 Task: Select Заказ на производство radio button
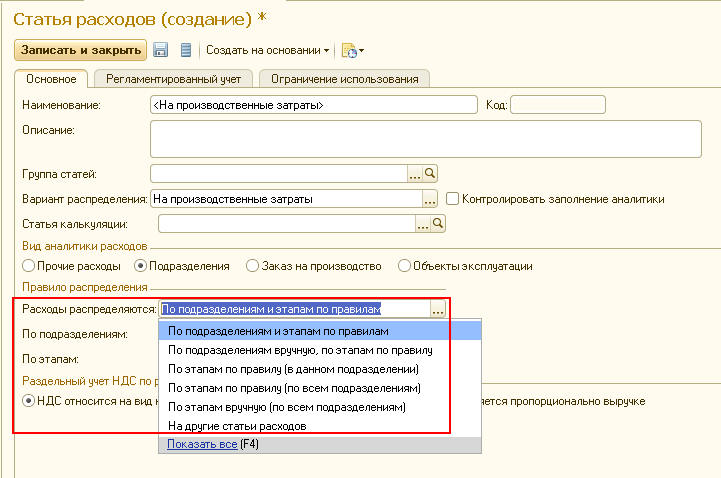coord(252,266)
